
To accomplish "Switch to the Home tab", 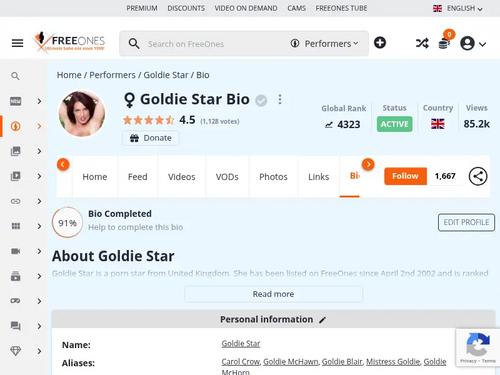I will [x=95, y=177].
